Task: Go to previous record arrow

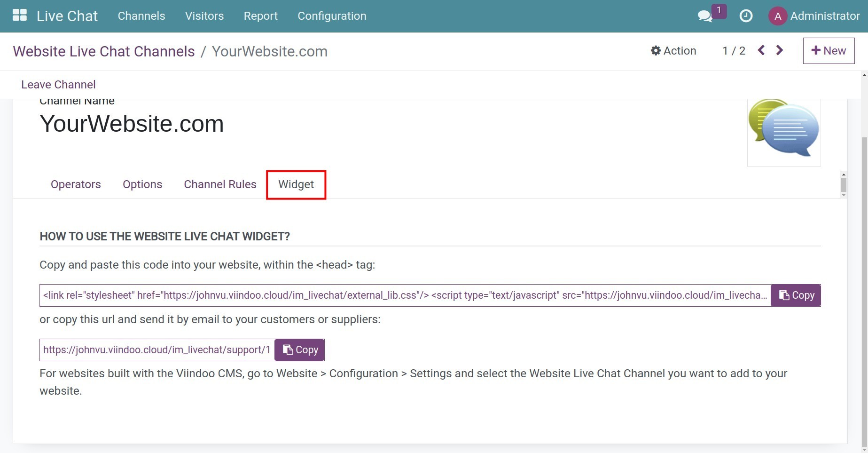Action: click(761, 50)
